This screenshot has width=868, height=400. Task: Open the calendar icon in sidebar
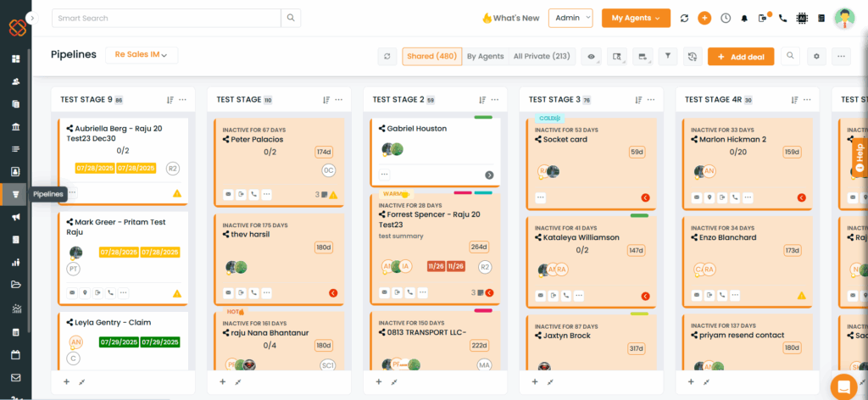pyautogui.click(x=15, y=354)
